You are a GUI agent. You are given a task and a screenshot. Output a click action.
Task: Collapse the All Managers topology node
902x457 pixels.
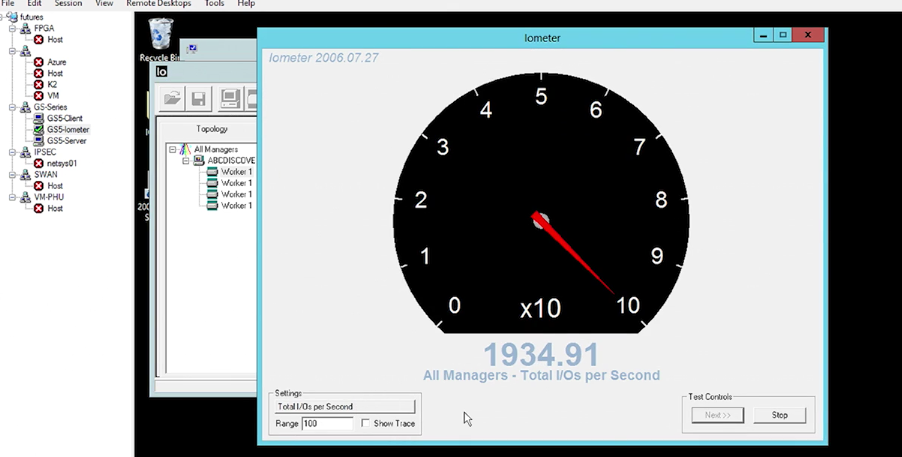pos(172,149)
